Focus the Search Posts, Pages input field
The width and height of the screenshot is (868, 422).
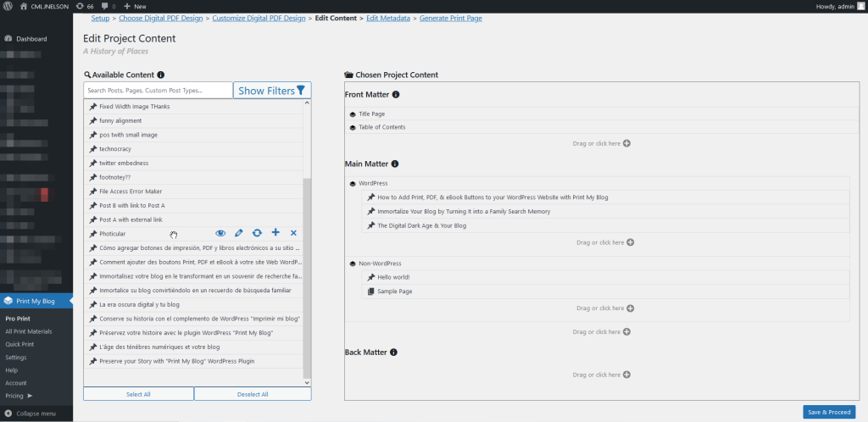click(158, 90)
